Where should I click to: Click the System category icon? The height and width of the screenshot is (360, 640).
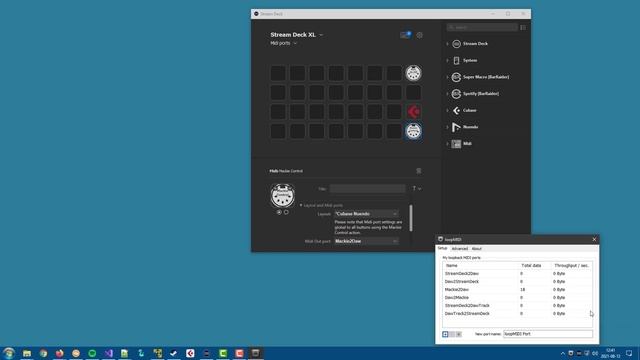click(x=456, y=60)
